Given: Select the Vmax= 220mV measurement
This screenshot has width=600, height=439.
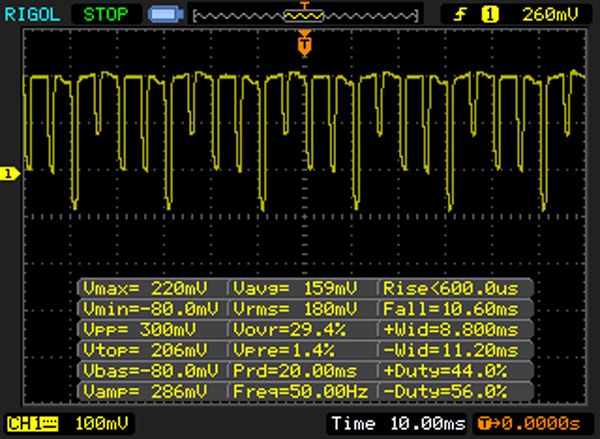Looking at the screenshot, I should 145,288.
